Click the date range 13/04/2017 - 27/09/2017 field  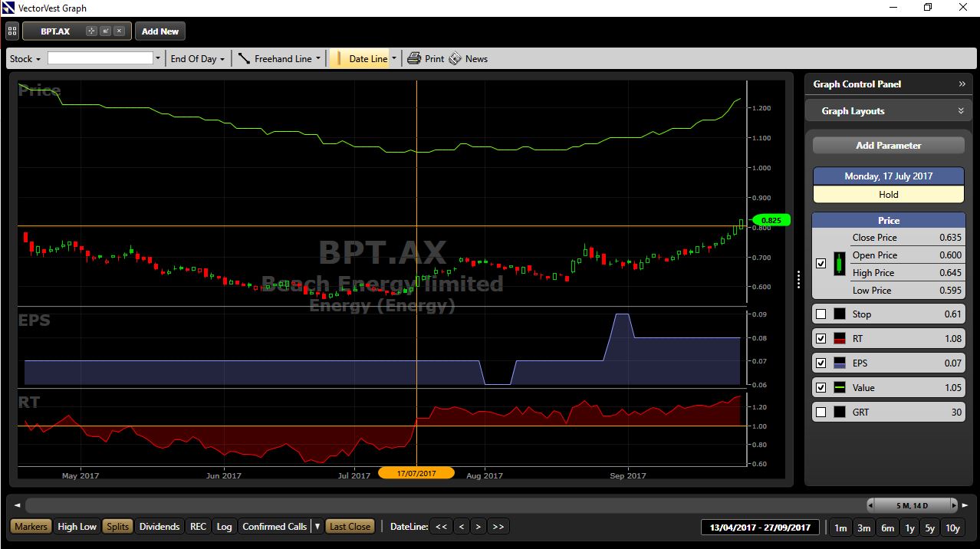761,528
